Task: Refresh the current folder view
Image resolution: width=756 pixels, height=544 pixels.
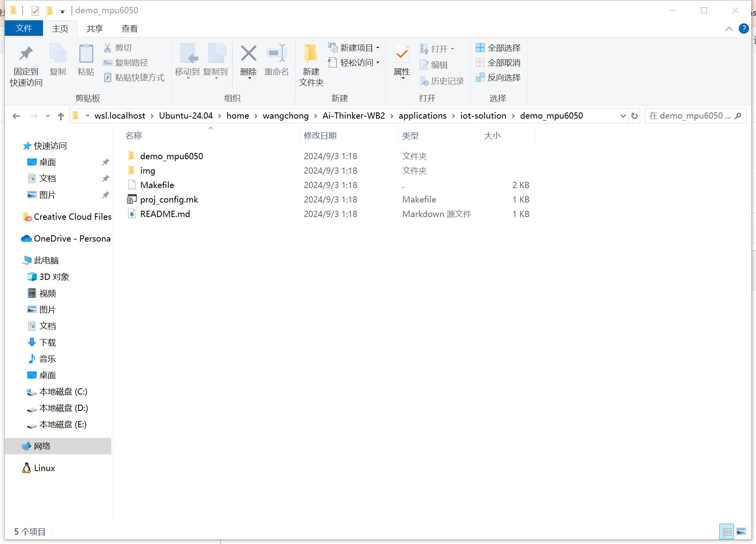Action: [635, 116]
